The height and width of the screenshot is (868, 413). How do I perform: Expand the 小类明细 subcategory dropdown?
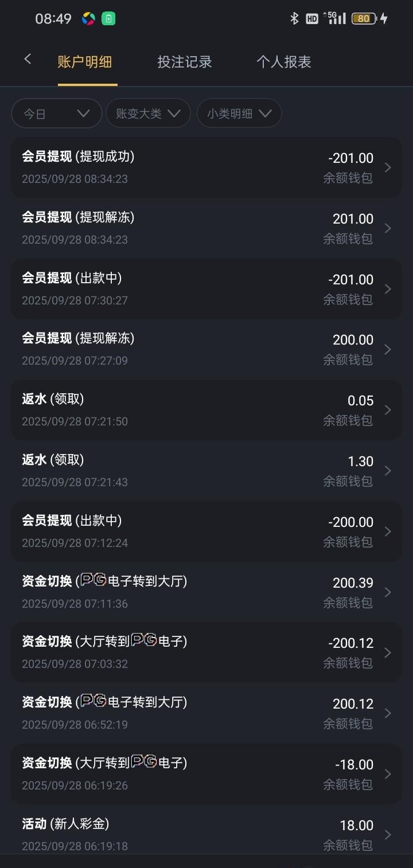pyautogui.click(x=239, y=114)
